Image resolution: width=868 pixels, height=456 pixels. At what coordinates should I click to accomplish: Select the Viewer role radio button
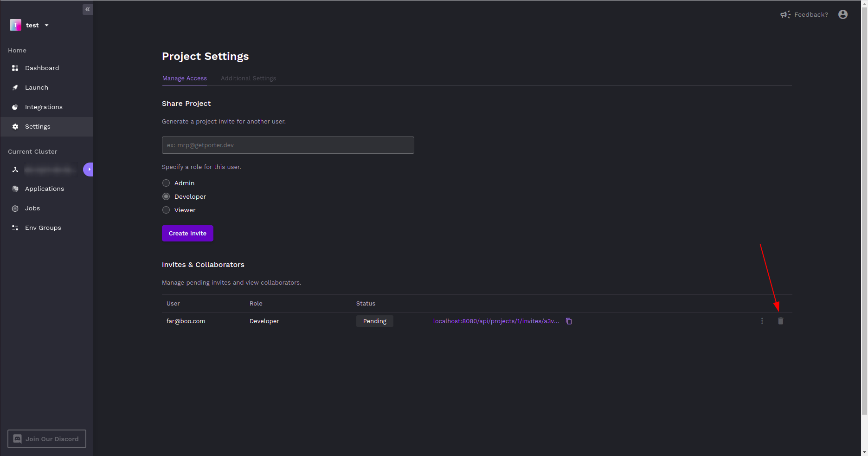click(166, 210)
